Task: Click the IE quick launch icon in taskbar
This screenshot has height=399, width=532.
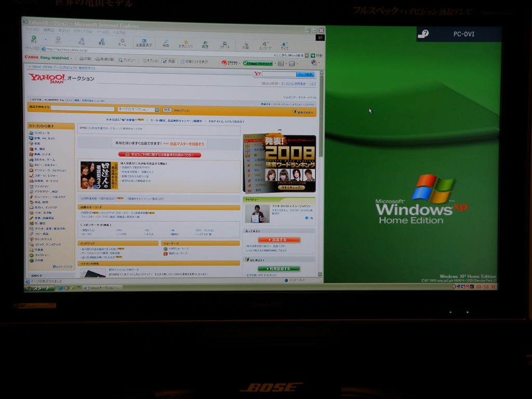Action: pyautogui.click(x=60, y=288)
